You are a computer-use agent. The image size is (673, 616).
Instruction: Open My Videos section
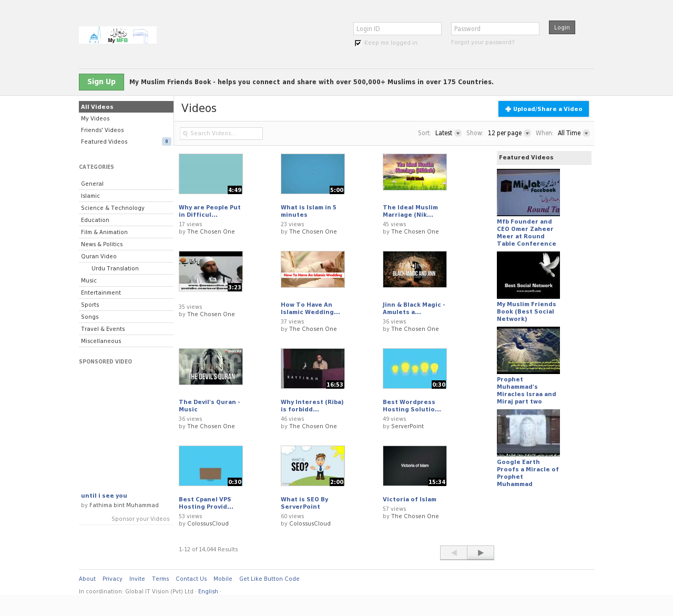pos(126,118)
